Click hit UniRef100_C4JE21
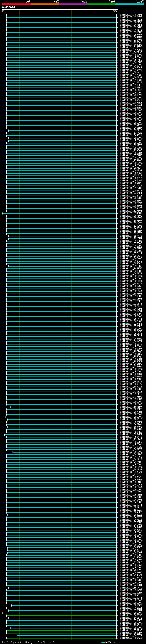146x644 pixels. pos(131,135)
